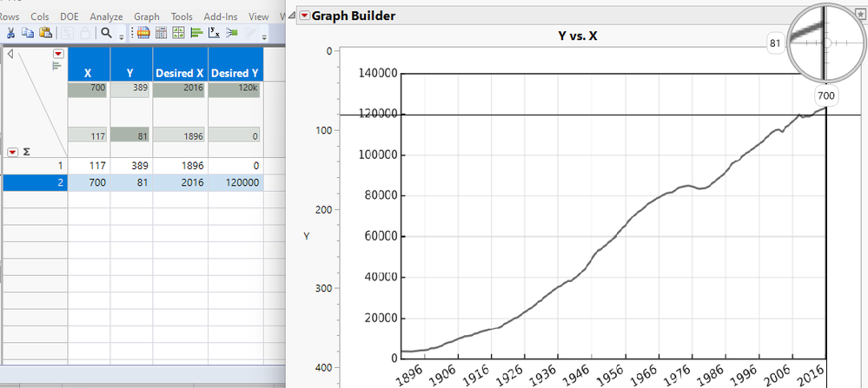Open the columns red triangle menu
The height and width of the screenshot is (388, 868).
tap(58, 54)
